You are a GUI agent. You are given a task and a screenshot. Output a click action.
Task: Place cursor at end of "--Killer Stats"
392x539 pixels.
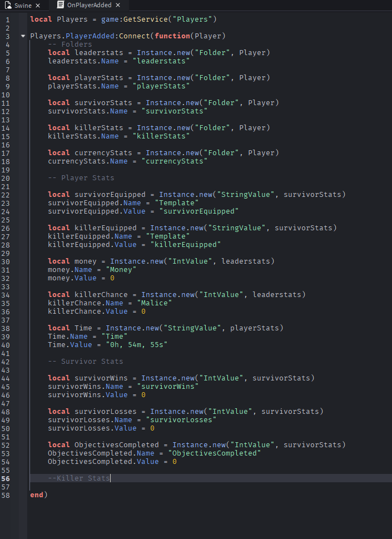[x=110, y=478]
